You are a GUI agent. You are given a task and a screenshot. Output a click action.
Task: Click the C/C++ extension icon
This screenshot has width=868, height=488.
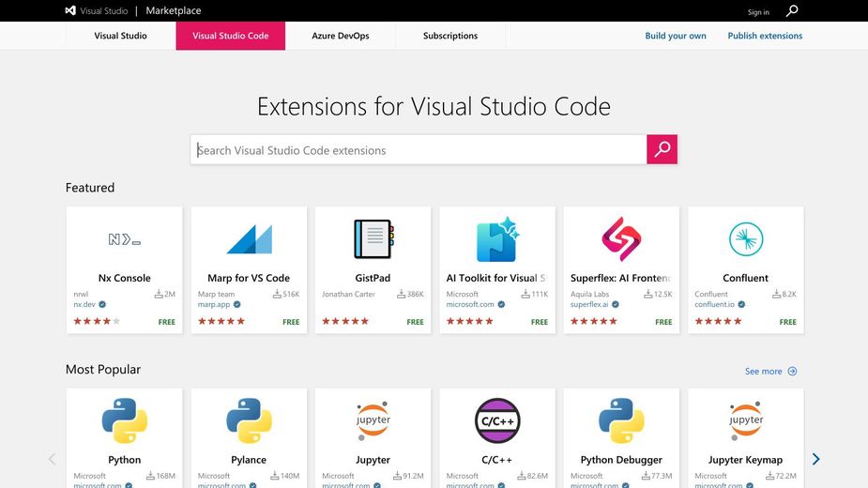pyautogui.click(x=497, y=420)
